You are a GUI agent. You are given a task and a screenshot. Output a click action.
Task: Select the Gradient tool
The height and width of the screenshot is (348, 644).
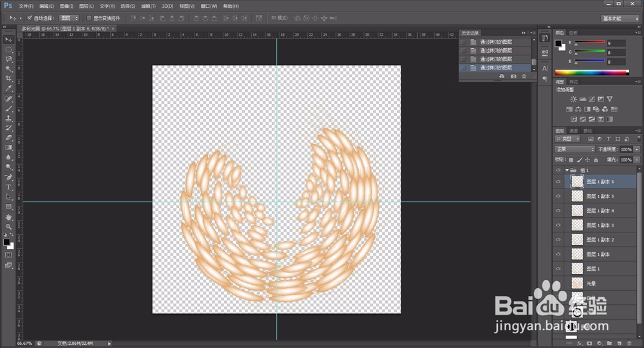coord(8,147)
